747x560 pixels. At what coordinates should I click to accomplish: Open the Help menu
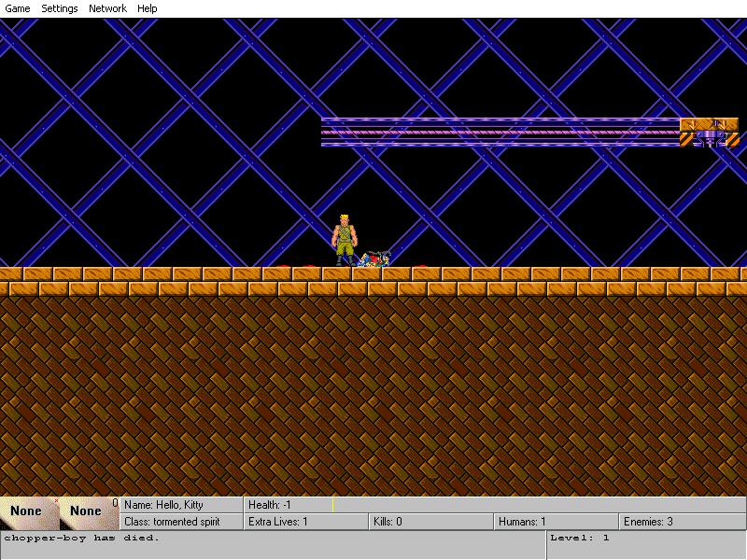(148, 8)
